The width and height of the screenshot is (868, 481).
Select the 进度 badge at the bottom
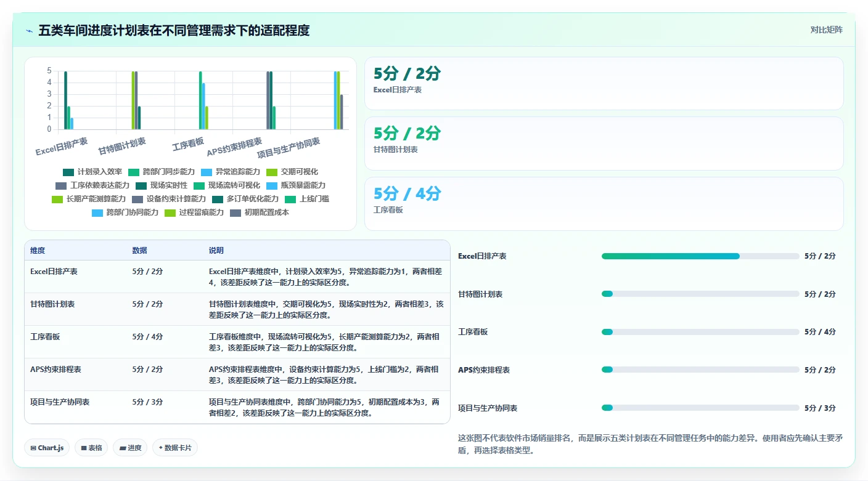pyautogui.click(x=130, y=448)
